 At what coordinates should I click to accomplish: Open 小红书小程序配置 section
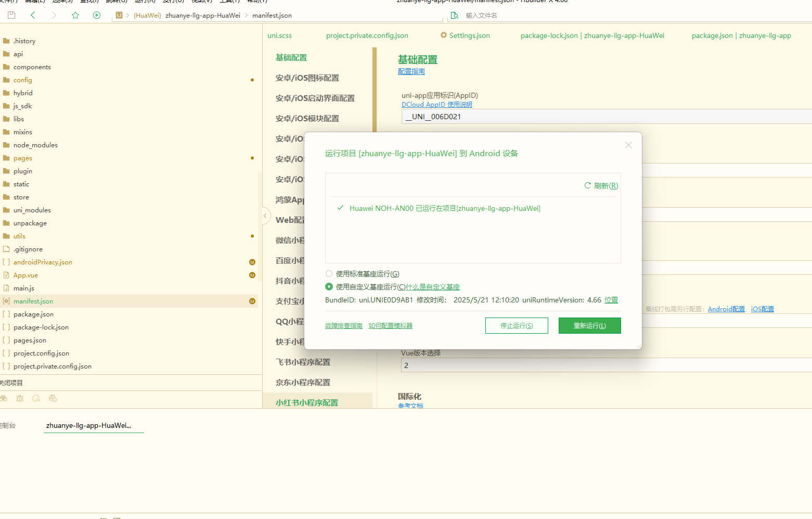pyautogui.click(x=307, y=402)
